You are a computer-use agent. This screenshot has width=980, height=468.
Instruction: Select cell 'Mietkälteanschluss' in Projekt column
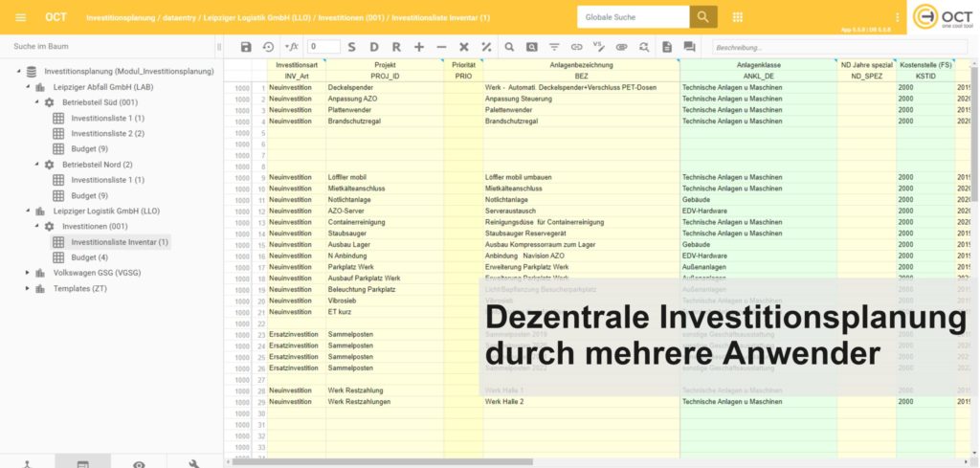[385, 189]
